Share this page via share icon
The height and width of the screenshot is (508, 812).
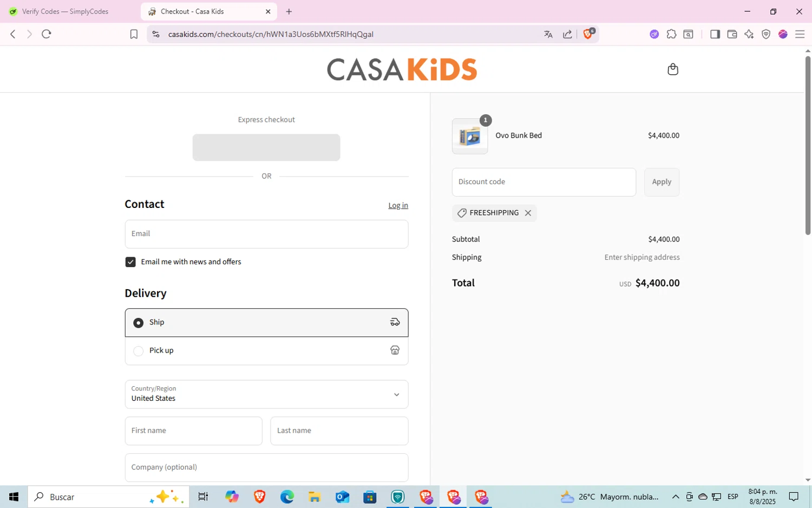pyautogui.click(x=567, y=34)
